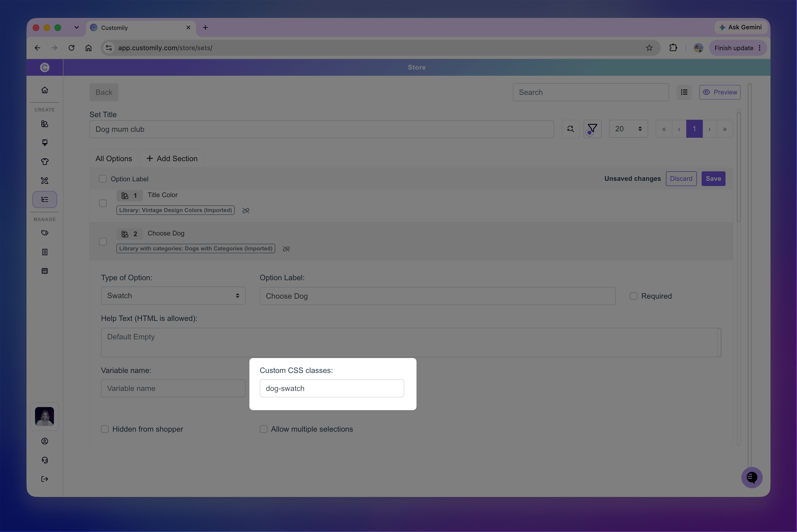The height and width of the screenshot is (532, 797).
Task: Open the orders document icon under Manage
Action: pos(44,252)
